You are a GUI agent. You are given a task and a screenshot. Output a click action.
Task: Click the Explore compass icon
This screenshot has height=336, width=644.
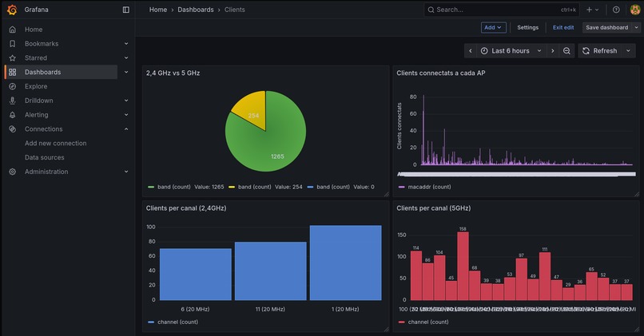coord(13,86)
